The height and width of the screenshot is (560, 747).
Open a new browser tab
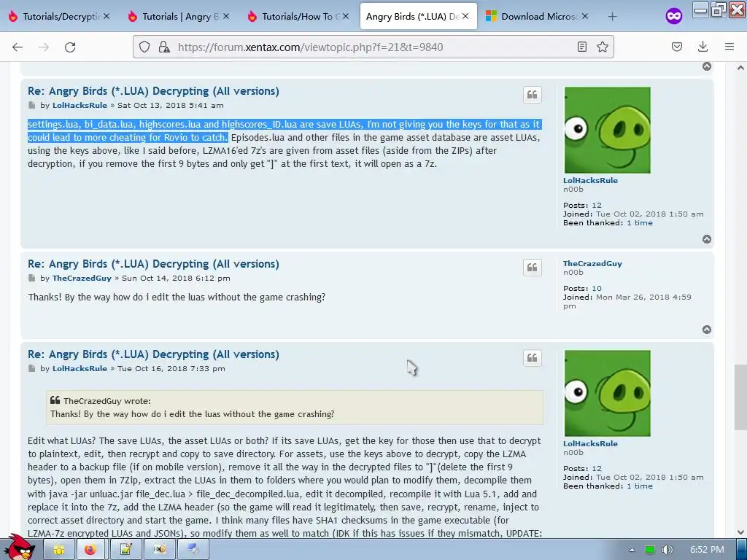pos(612,17)
